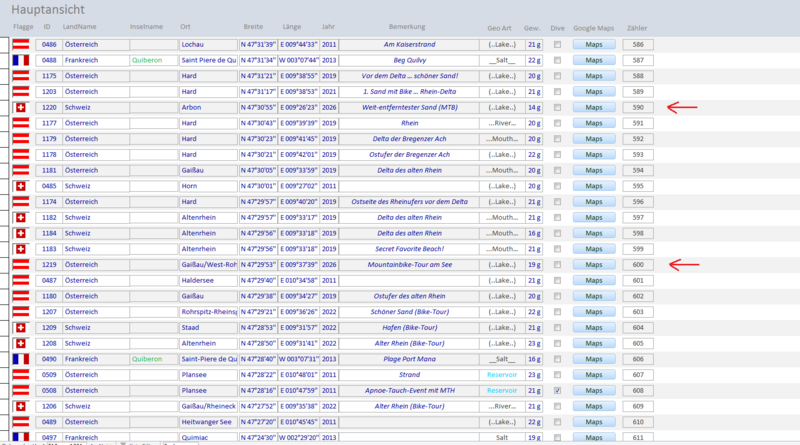The width and height of the screenshot is (800, 445).
Task: Click the Jahr field 2021 in row 1203
Action: 329,92
